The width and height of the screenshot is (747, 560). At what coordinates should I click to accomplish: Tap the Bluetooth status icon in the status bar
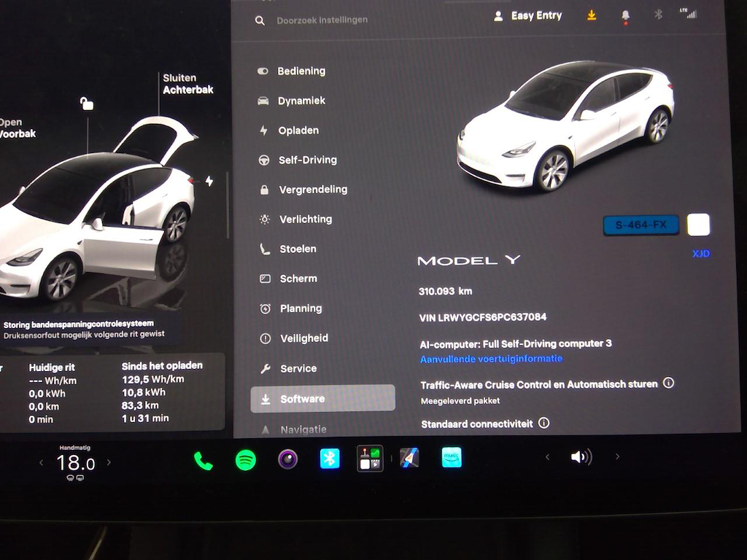[x=659, y=15]
